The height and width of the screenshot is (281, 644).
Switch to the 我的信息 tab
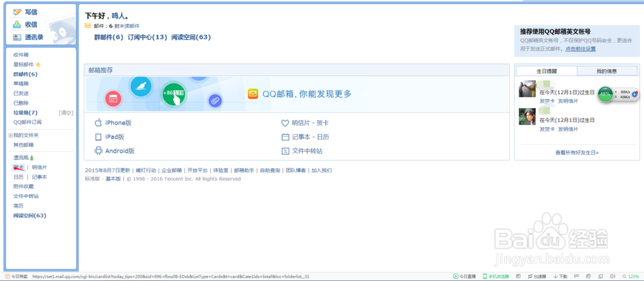pyautogui.click(x=607, y=71)
